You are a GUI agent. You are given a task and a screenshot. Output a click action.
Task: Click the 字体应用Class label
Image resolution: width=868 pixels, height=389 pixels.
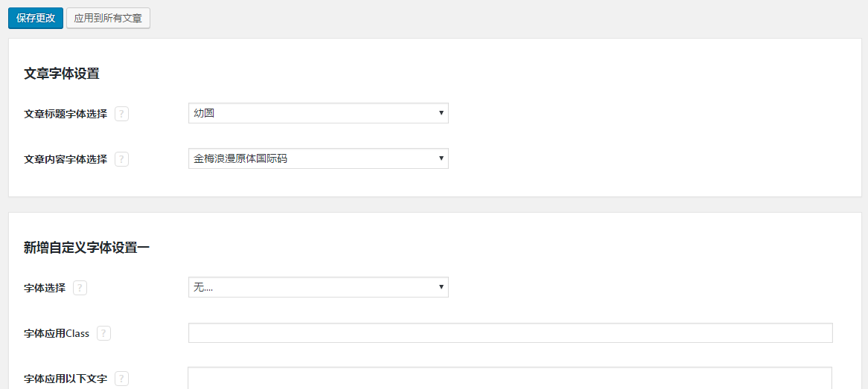(x=57, y=333)
